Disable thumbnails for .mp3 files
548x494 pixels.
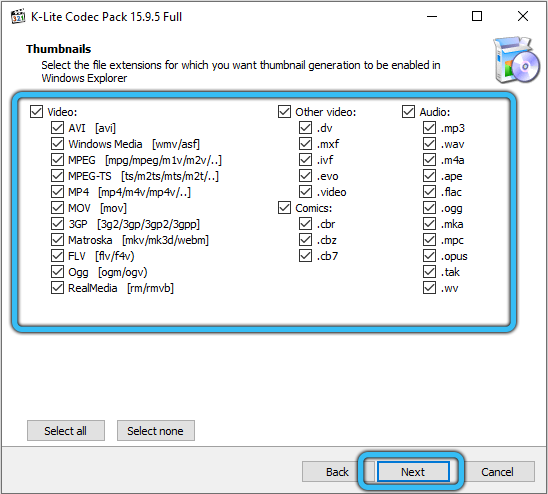click(x=429, y=128)
